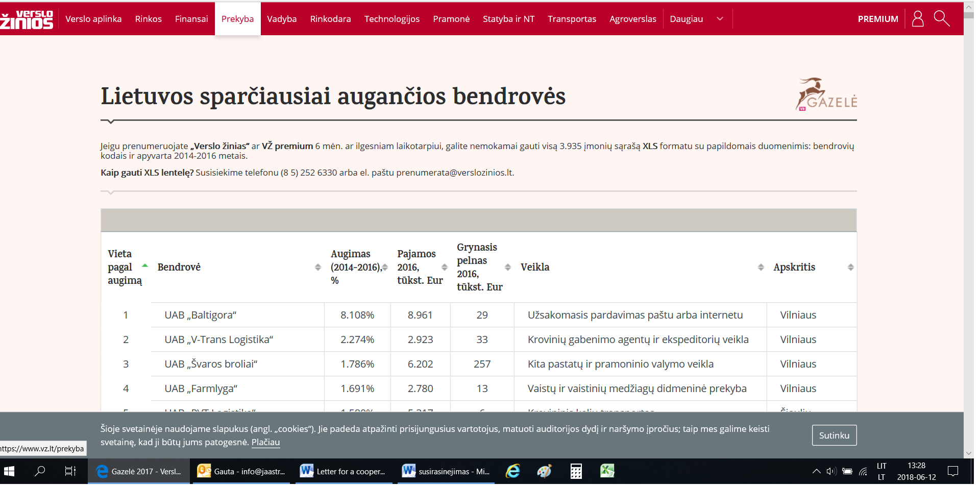This screenshot has height=485, width=980.
Task: Switch to Gauta Outlook taskbar window
Action: [x=242, y=471]
